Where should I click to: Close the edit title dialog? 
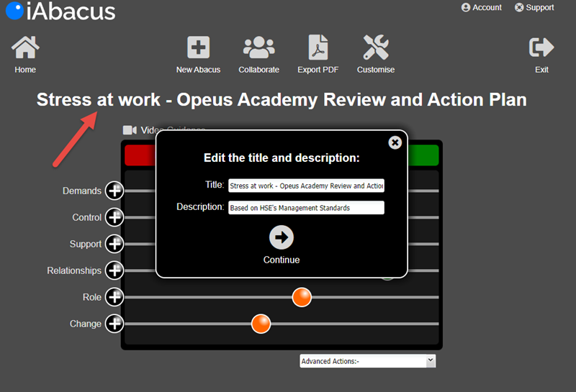coord(395,142)
